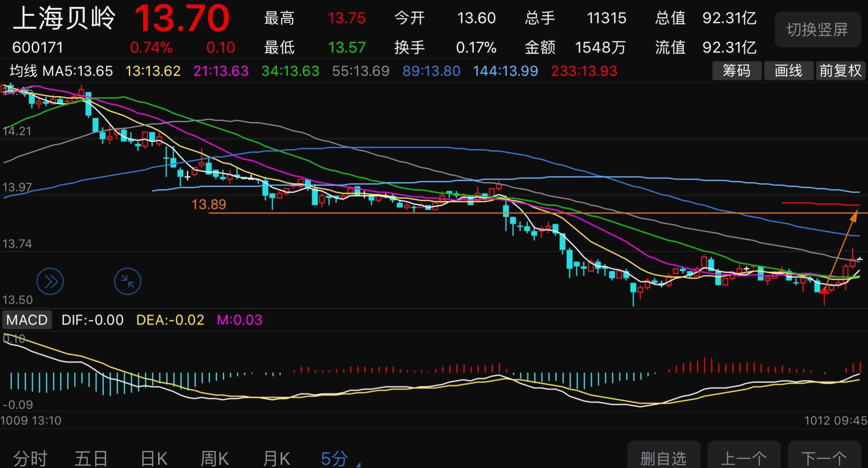Click the 金额 1548万 amount value
Image resolution: width=868 pixels, height=468 pixels.
[600, 47]
